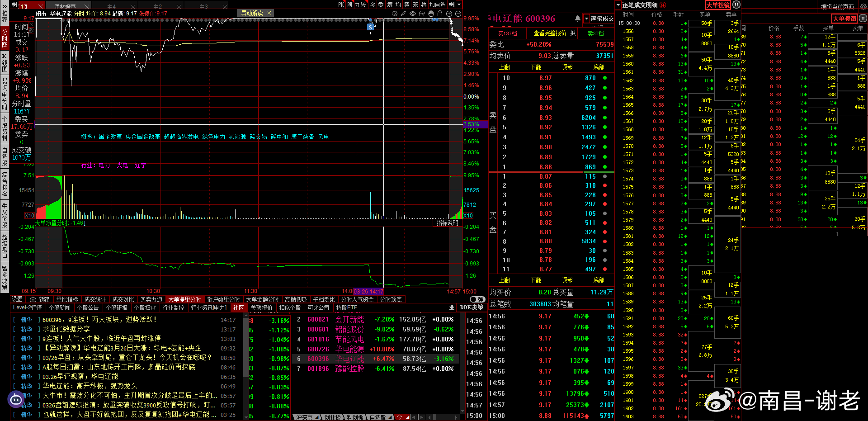Switch to 大单金额分时 indicator tab
The width and height of the screenshot is (868, 421).
pyautogui.click(x=262, y=299)
